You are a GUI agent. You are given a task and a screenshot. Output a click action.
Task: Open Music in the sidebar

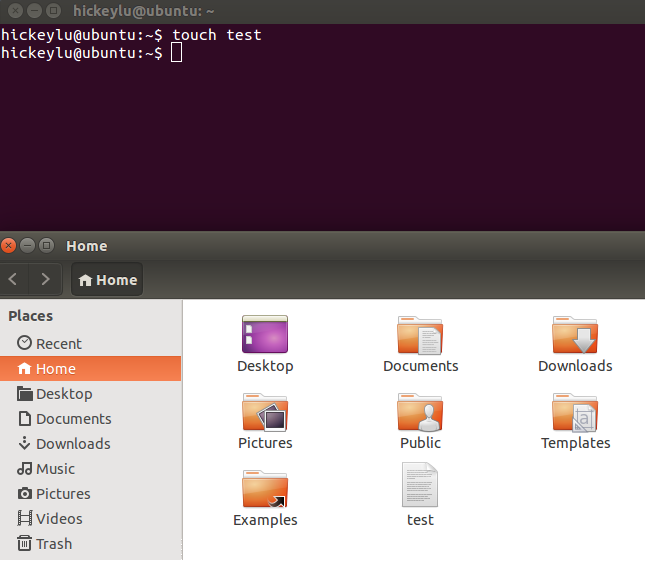click(55, 469)
